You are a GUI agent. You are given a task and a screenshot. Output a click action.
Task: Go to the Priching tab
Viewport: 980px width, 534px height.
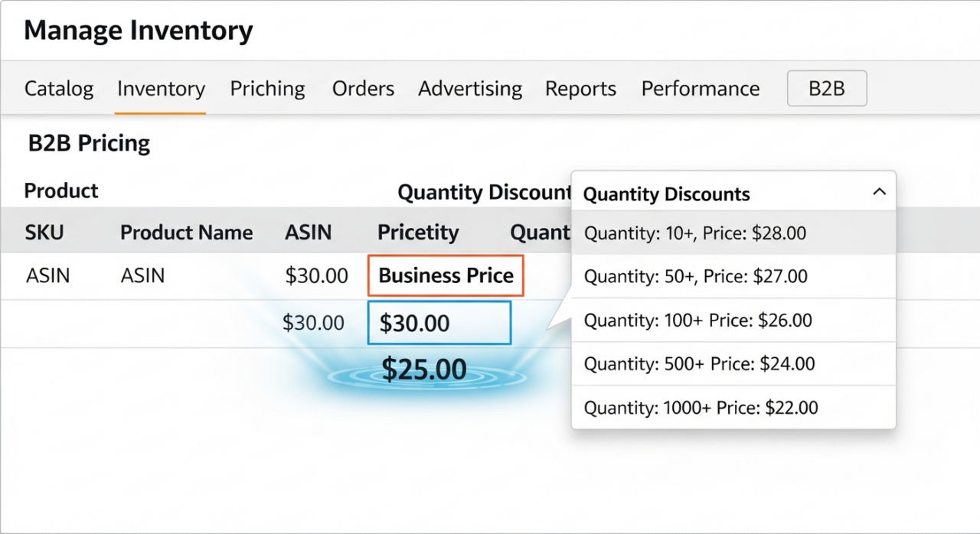[267, 89]
